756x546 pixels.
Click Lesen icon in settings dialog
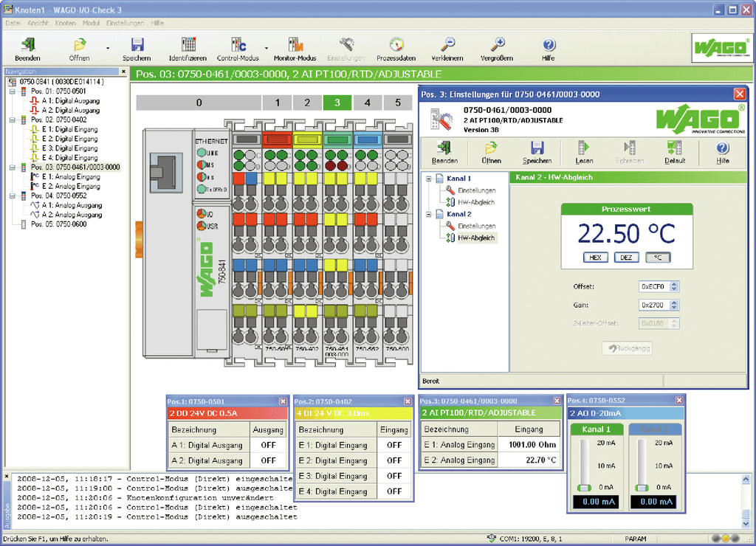(x=584, y=148)
